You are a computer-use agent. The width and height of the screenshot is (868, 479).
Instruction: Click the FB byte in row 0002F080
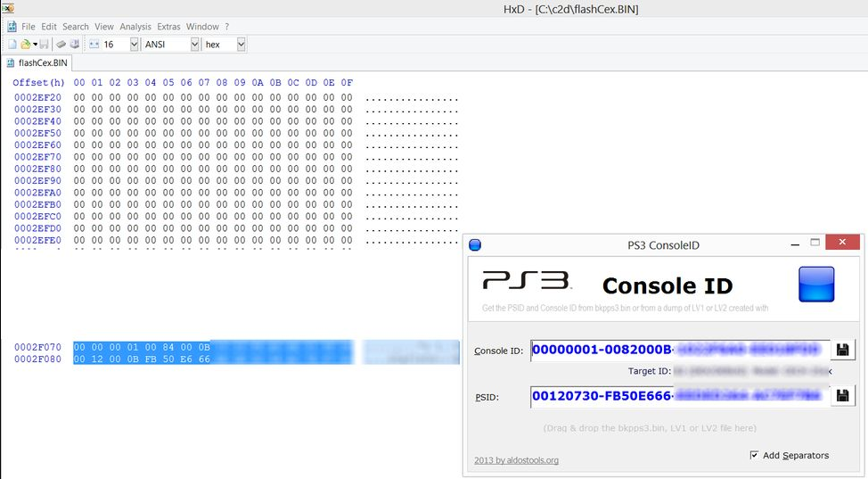(151, 359)
